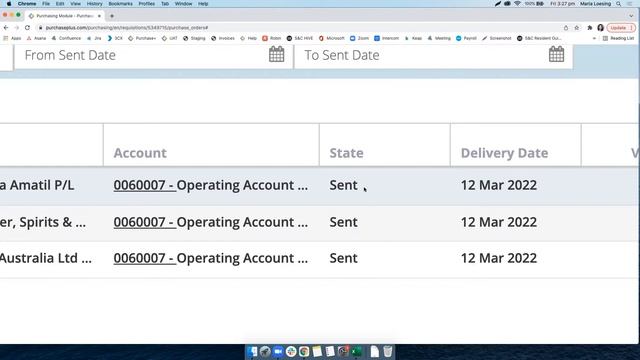The width and height of the screenshot is (640, 360).
Task: Open Microsoft bookmark
Action: click(332, 38)
